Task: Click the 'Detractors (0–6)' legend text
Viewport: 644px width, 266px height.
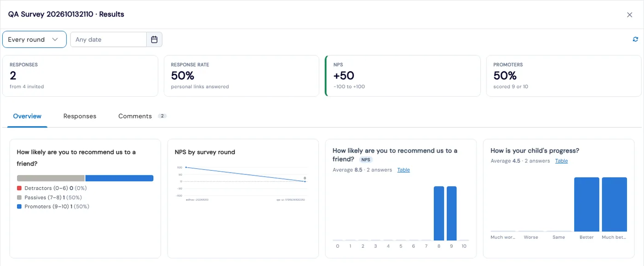Action: tap(46, 188)
